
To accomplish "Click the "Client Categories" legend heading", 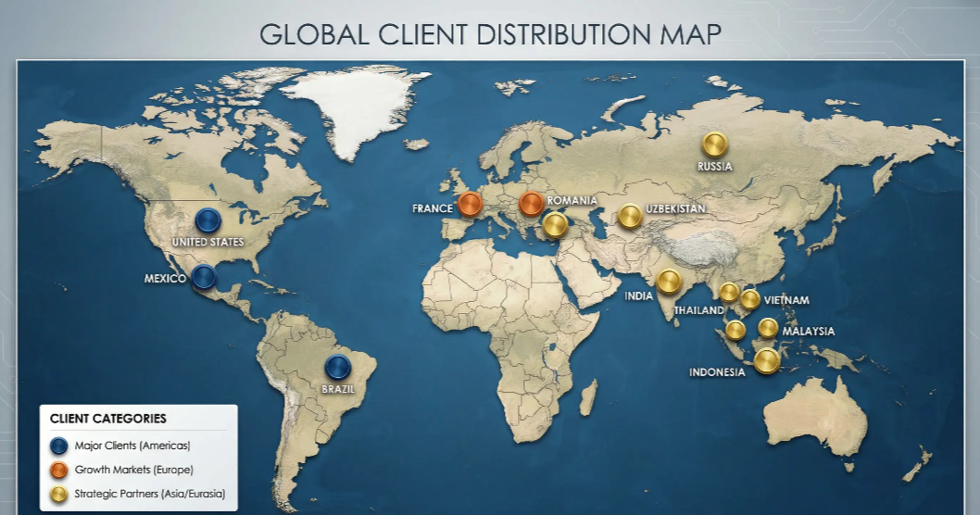I will point(108,419).
